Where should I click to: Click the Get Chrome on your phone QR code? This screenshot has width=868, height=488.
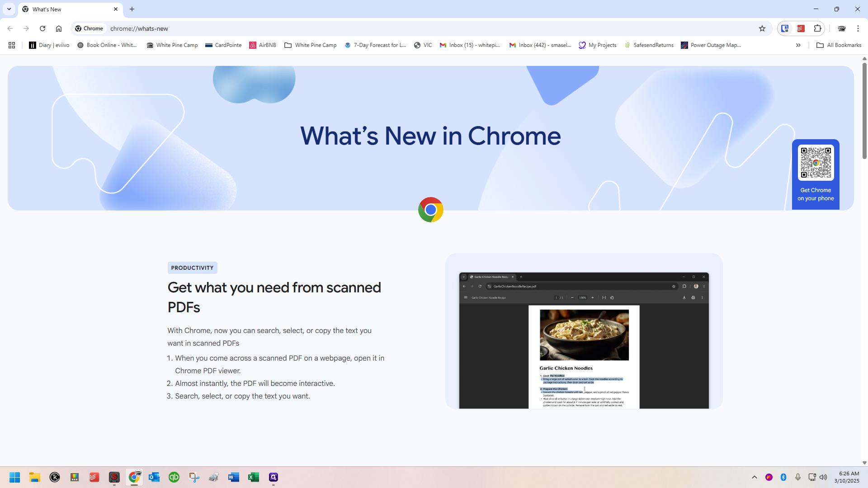pyautogui.click(x=816, y=163)
